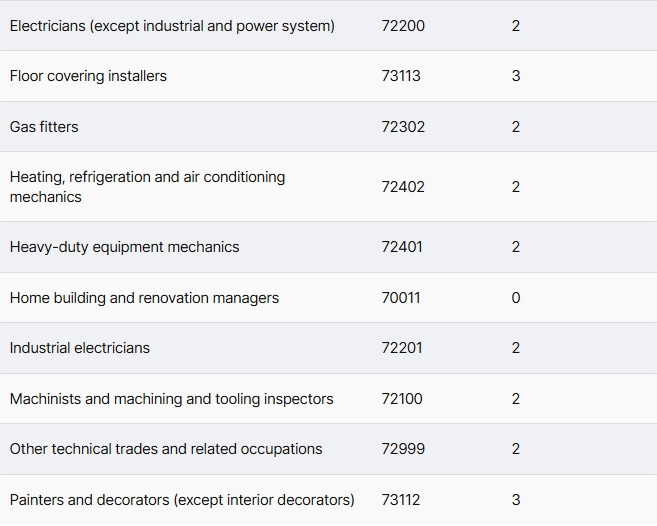Select the code 72302 cell
Screen dimensions: 657x526
[x=403, y=127]
